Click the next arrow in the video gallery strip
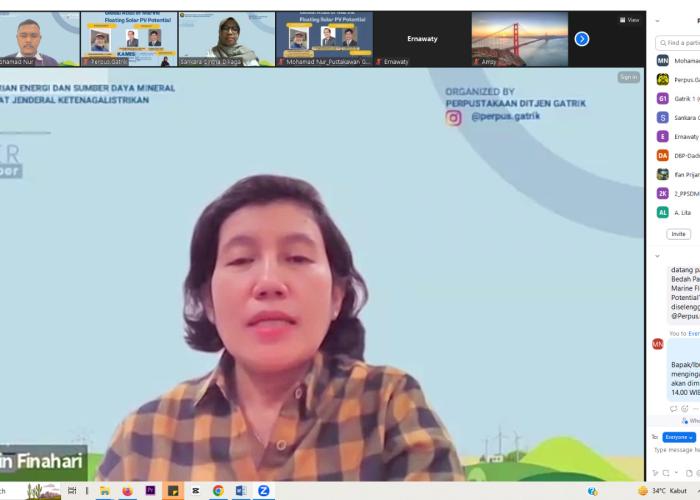 pyautogui.click(x=581, y=39)
